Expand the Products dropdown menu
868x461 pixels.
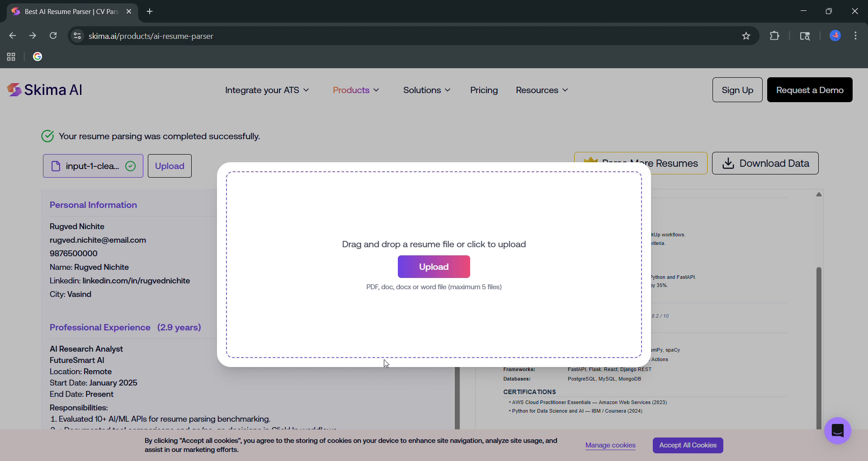coord(356,90)
